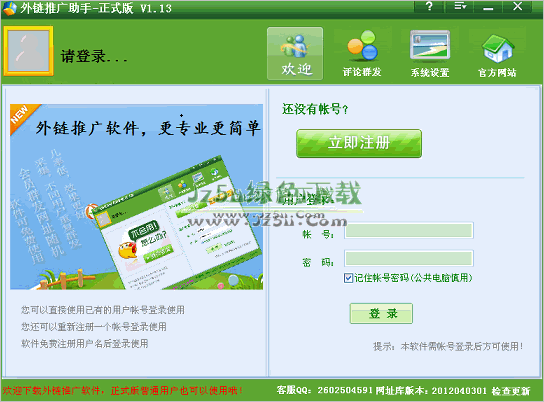Click the promotional software banner image

[x=136, y=197]
